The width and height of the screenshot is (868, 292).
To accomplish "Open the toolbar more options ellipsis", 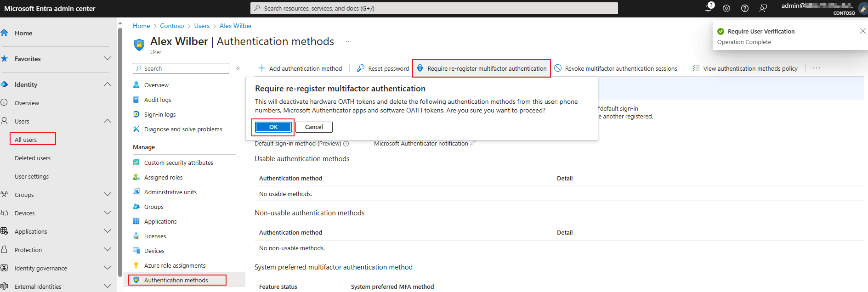I will [817, 68].
